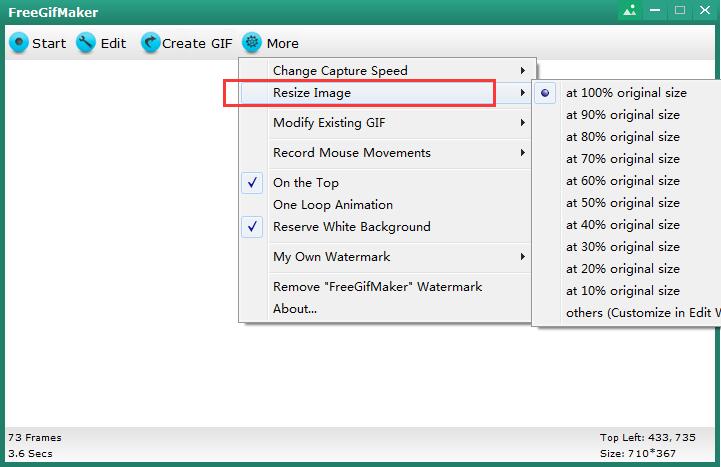721x467 pixels.
Task: Choose at 20% original size
Action: point(623,269)
